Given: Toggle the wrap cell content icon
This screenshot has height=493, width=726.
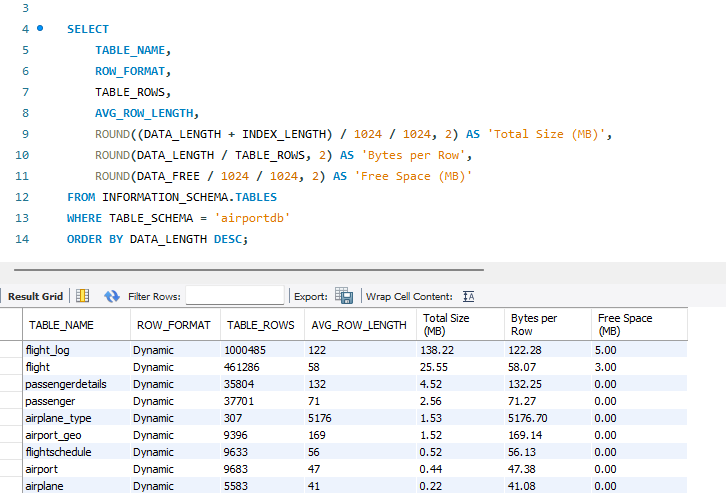Looking at the screenshot, I should [x=468, y=296].
